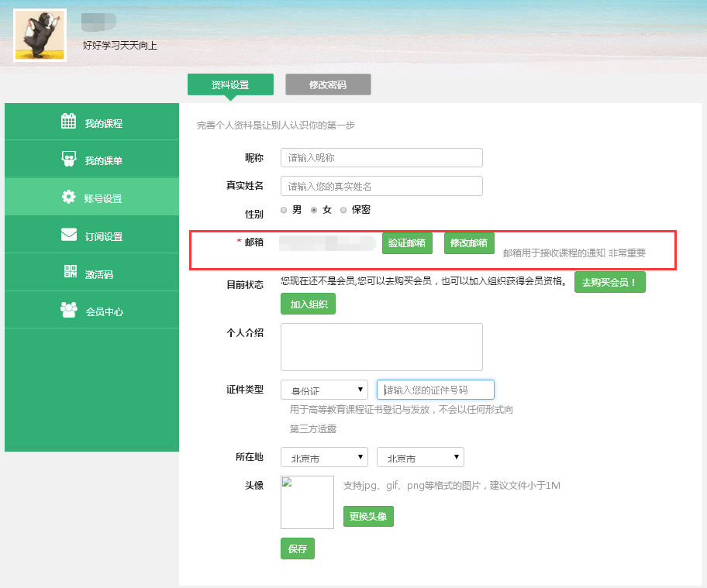The height and width of the screenshot is (588, 707).
Task: Expand the province dropdown showing 北京市
Action: [324, 457]
